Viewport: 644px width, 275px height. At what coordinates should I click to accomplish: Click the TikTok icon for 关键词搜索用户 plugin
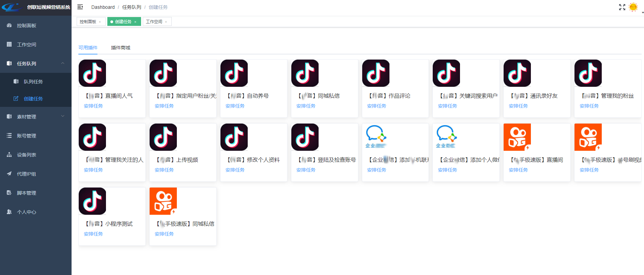click(446, 73)
